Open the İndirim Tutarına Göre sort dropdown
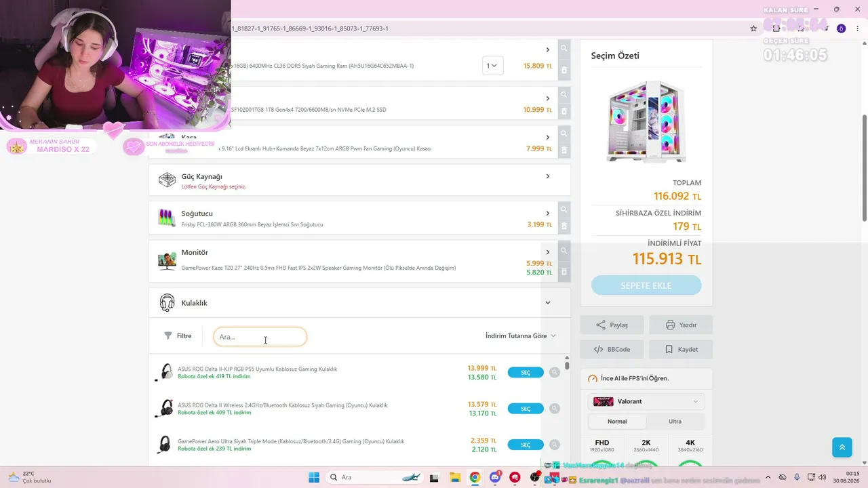Viewport: 868px width, 488px height. coord(521,335)
